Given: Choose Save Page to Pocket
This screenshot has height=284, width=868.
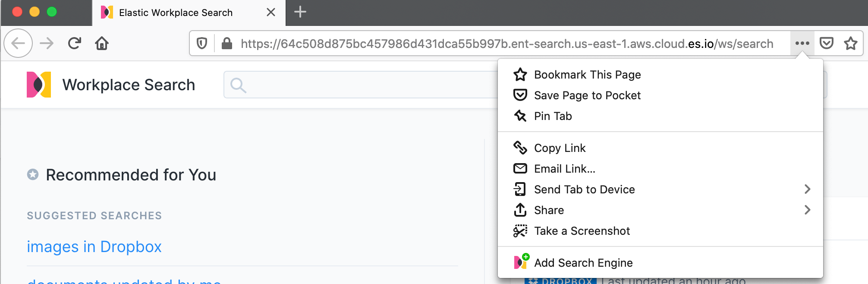Looking at the screenshot, I should (587, 95).
